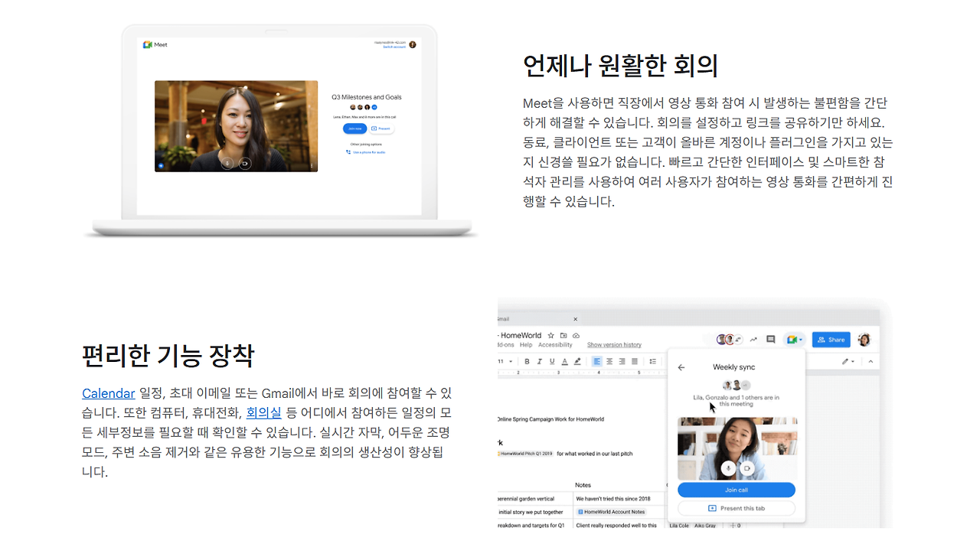
Task: Toggle bold formatting in Docs toolbar
Action: (x=527, y=361)
